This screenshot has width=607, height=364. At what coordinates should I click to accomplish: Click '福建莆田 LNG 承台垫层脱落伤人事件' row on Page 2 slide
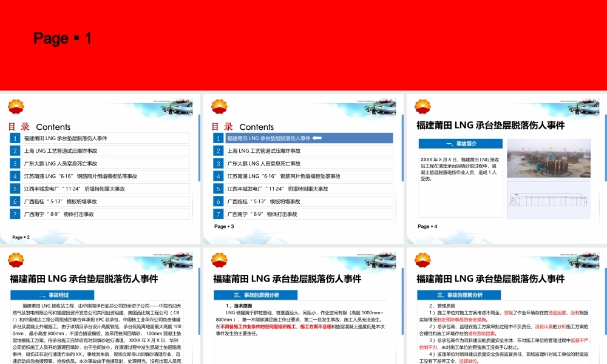(x=106, y=138)
